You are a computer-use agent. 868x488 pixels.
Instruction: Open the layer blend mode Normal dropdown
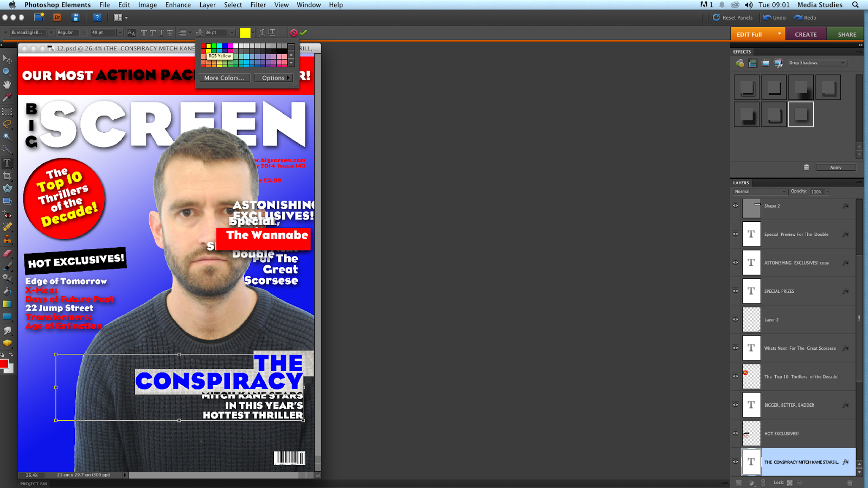(x=760, y=191)
